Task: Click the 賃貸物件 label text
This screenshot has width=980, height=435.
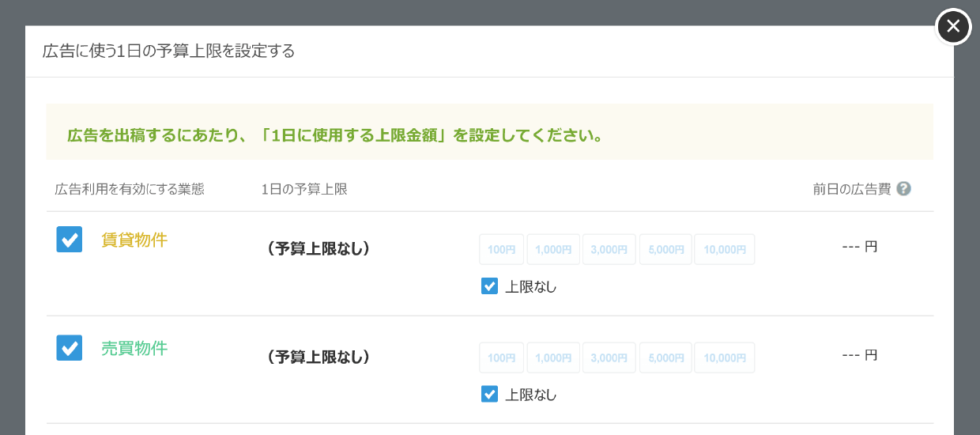Action: click(x=134, y=240)
